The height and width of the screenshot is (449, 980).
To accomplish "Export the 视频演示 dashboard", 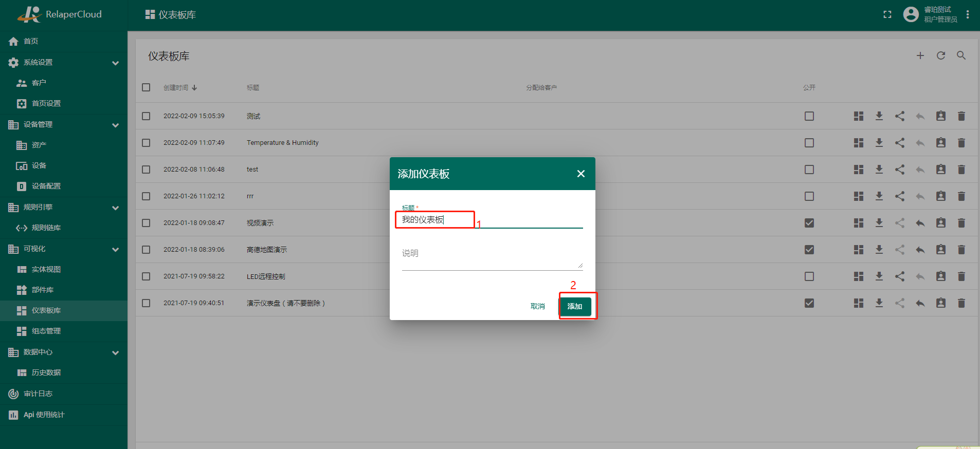I will 879,223.
